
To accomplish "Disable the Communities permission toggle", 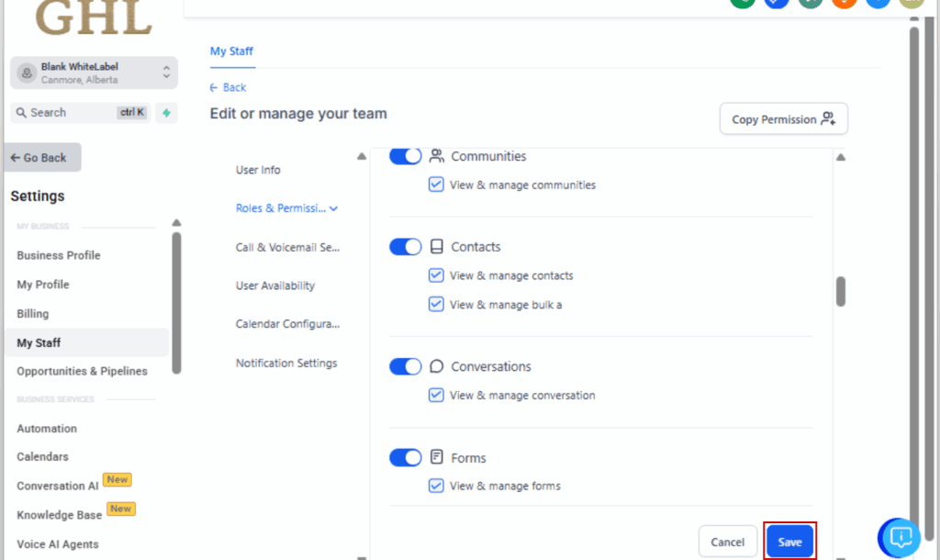I will [405, 156].
